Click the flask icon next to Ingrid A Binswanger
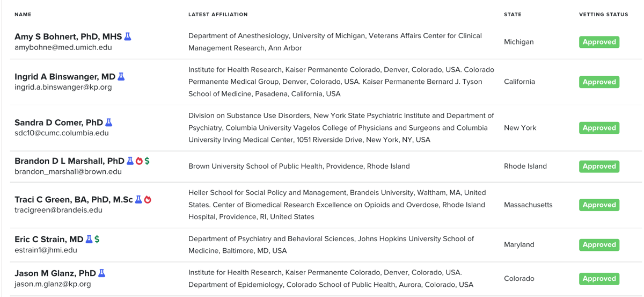 (x=121, y=77)
